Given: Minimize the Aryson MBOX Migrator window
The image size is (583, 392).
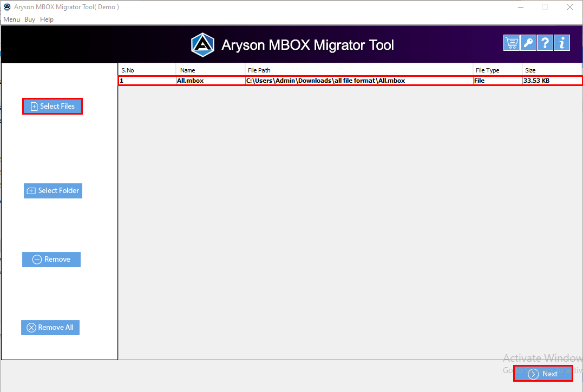Looking at the screenshot, I should (x=521, y=7).
